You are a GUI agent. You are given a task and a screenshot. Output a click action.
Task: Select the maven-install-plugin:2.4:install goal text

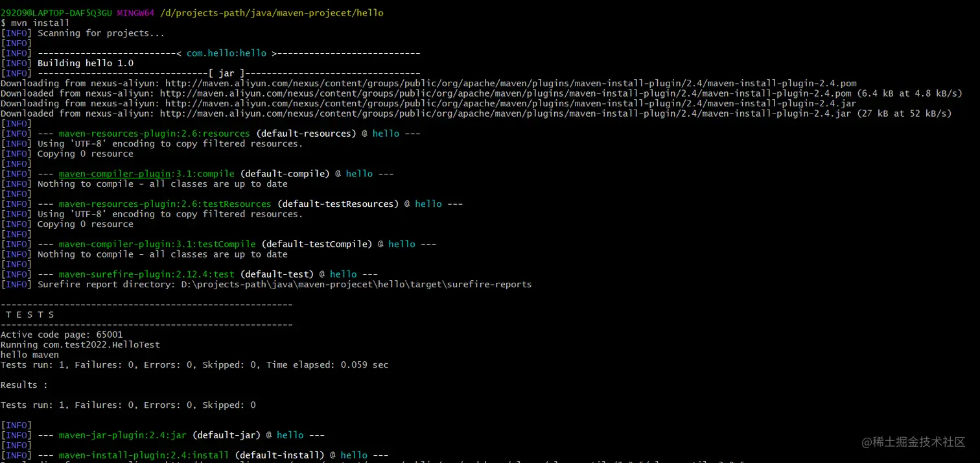click(144, 455)
